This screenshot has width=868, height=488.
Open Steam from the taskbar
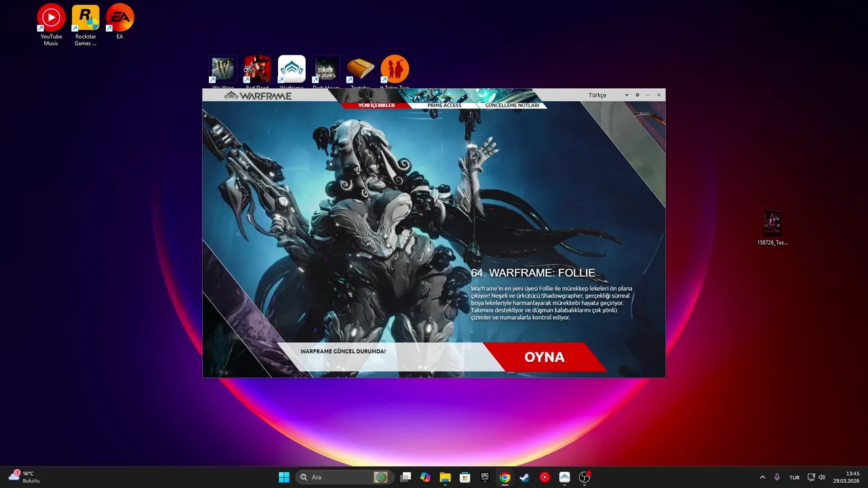pos(524,477)
